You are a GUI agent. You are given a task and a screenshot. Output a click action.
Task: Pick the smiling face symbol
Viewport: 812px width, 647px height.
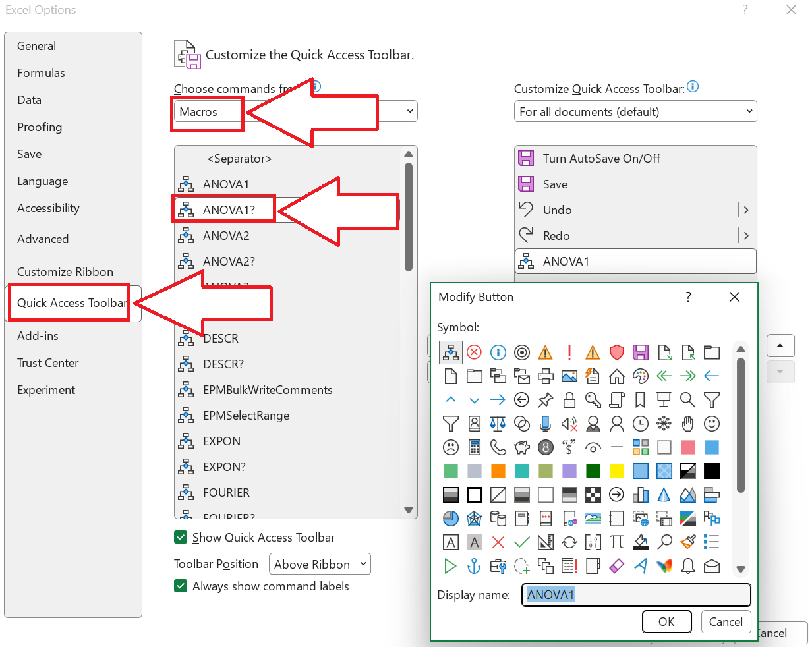coord(712,424)
